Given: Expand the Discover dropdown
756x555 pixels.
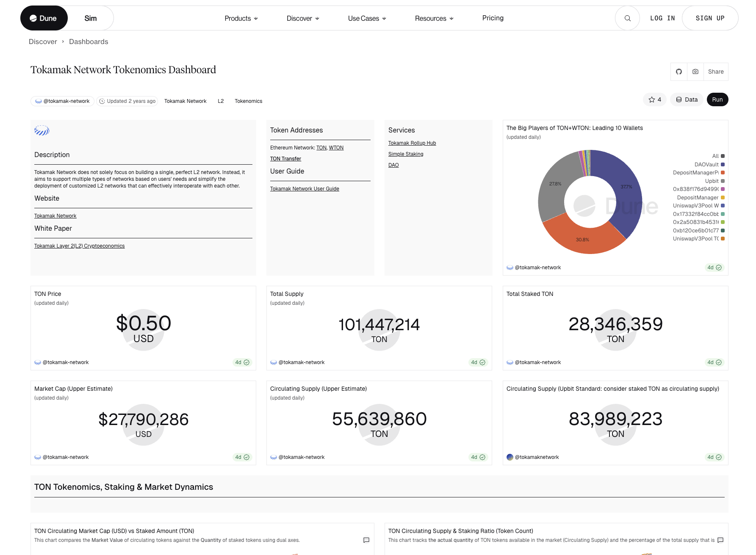Looking at the screenshot, I should [303, 18].
